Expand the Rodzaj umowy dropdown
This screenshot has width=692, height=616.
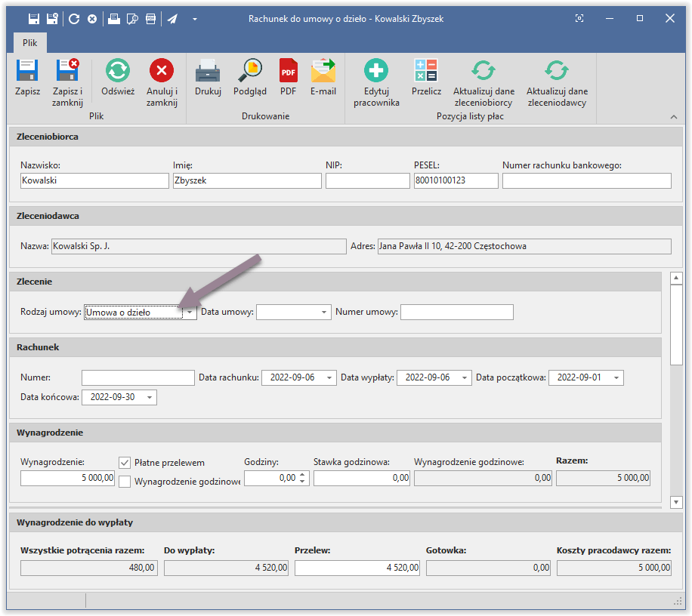coord(190,313)
